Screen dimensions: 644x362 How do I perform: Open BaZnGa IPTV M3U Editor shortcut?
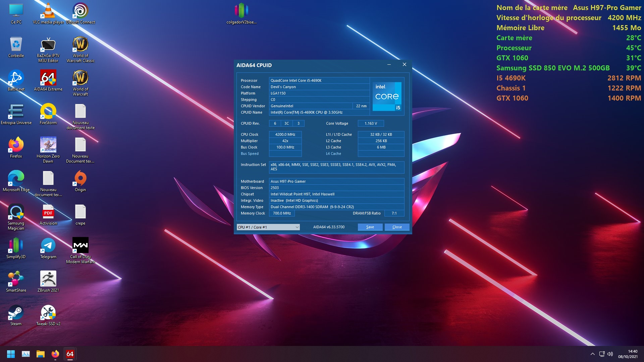click(48, 49)
